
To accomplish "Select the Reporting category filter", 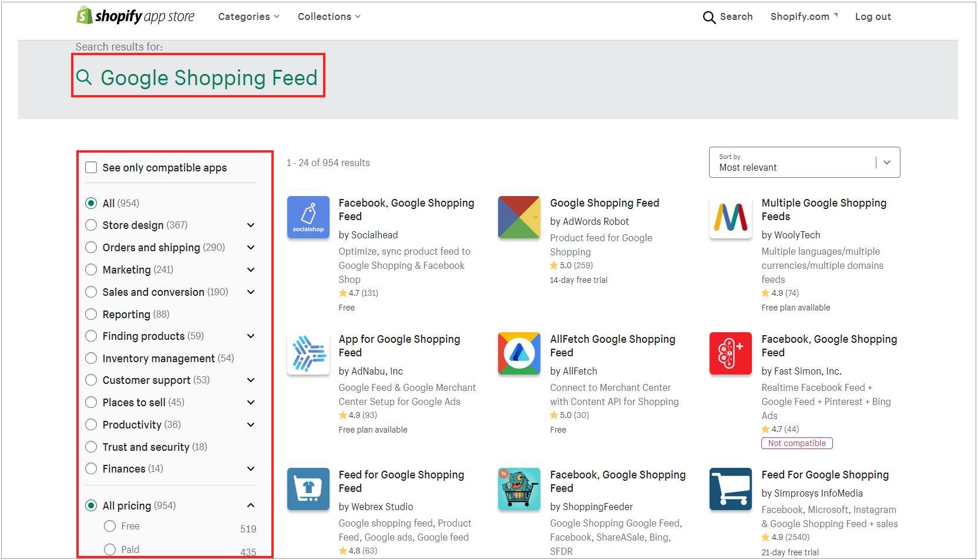I will 91,314.
